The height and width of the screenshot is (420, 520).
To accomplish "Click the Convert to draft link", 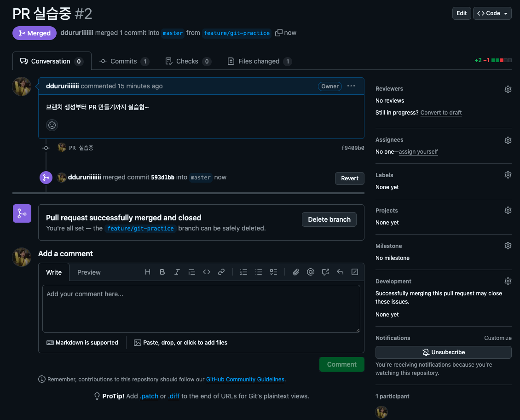I will 441,112.
